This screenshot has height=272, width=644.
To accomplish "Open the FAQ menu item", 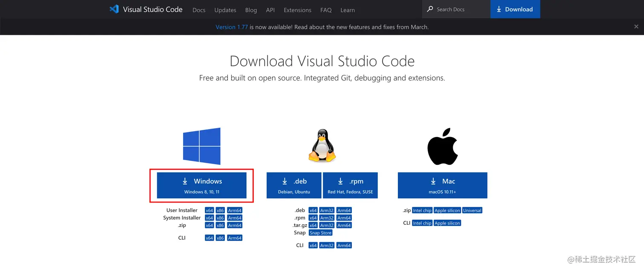I will point(326,10).
